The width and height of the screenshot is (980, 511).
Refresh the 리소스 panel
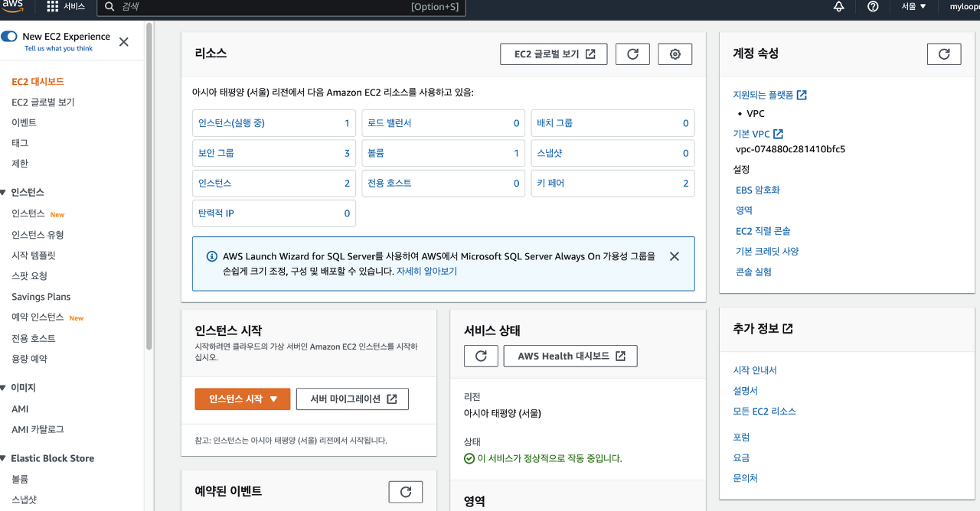pos(632,54)
